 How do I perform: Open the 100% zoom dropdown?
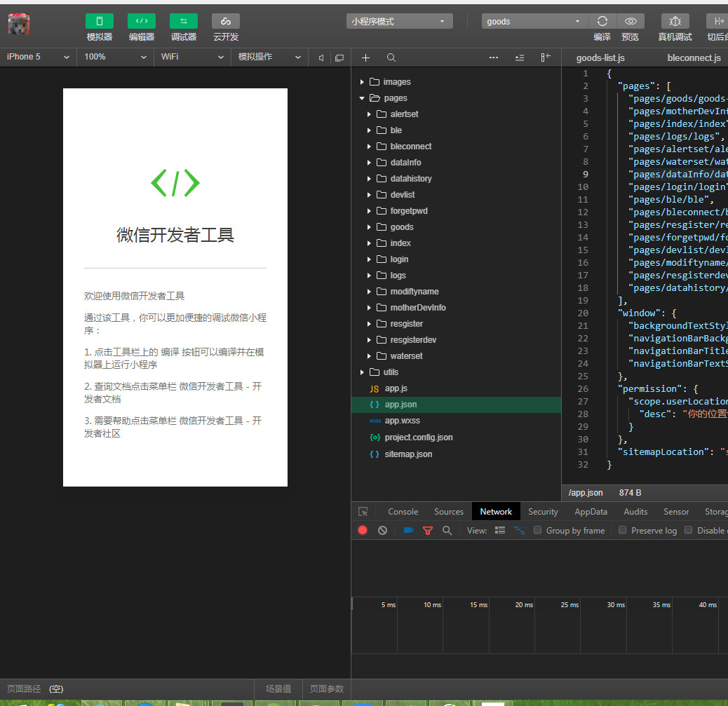click(x=115, y=57)
